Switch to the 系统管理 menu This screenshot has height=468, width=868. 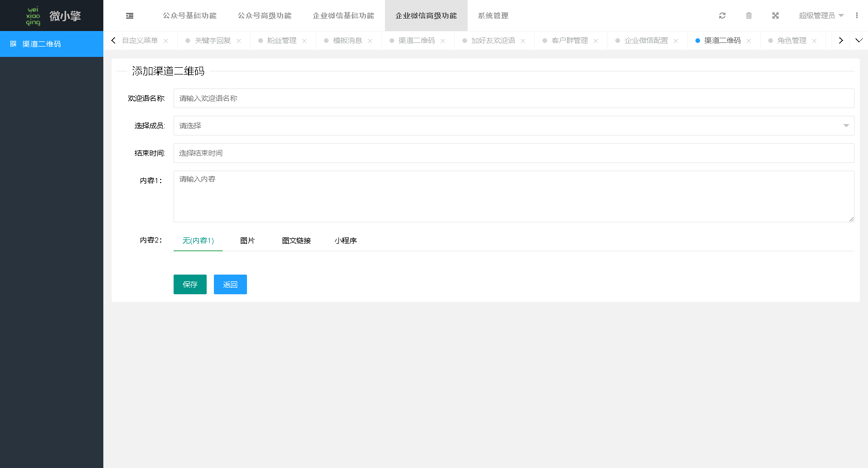click(493, 16)
